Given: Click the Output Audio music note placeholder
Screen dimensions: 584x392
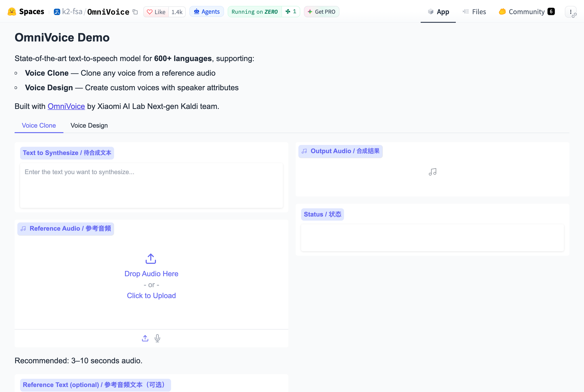Looking at the screenshot, I should [433, 172].
